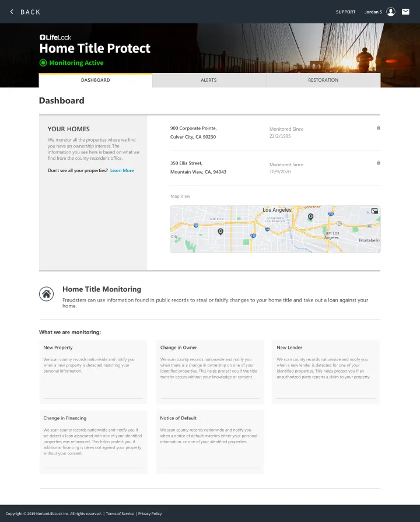Click the Home Title Monitoring house icon
Screen dimensions: 420x522
(46, 294)
